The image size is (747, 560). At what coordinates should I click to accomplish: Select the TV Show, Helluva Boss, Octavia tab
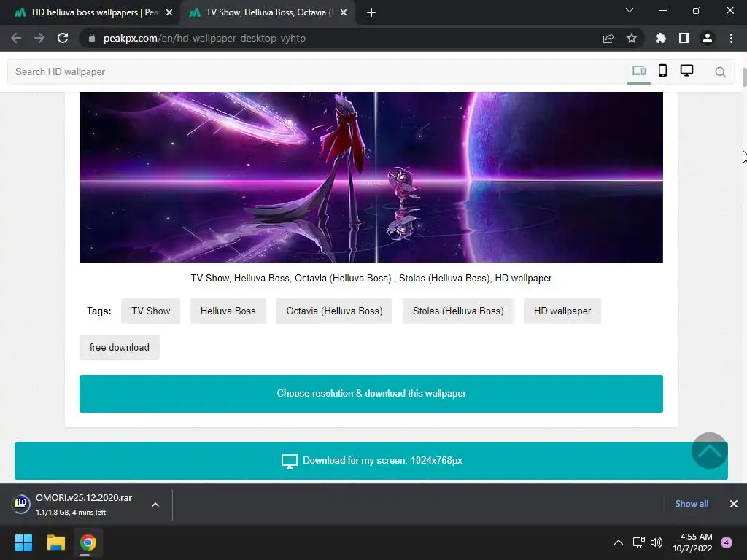click(x=267, y=13)
